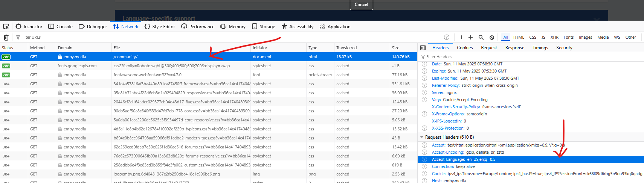Open the Response details tab
This screenshot has width=644, height=183.
tap(514, 48)
